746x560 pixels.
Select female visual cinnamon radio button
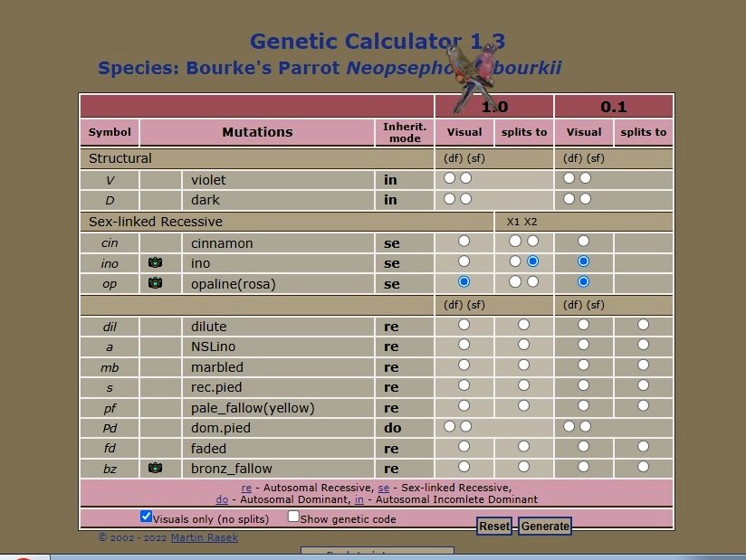584,242
